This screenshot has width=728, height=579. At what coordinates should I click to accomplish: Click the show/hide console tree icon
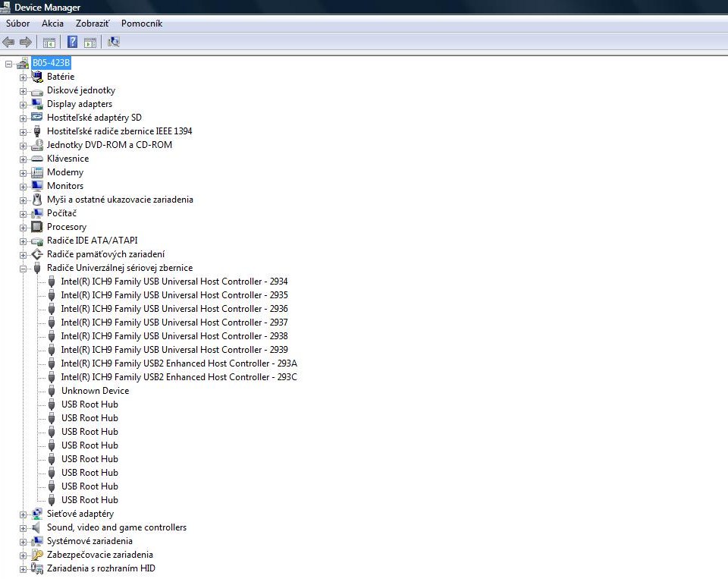point(49,42)
